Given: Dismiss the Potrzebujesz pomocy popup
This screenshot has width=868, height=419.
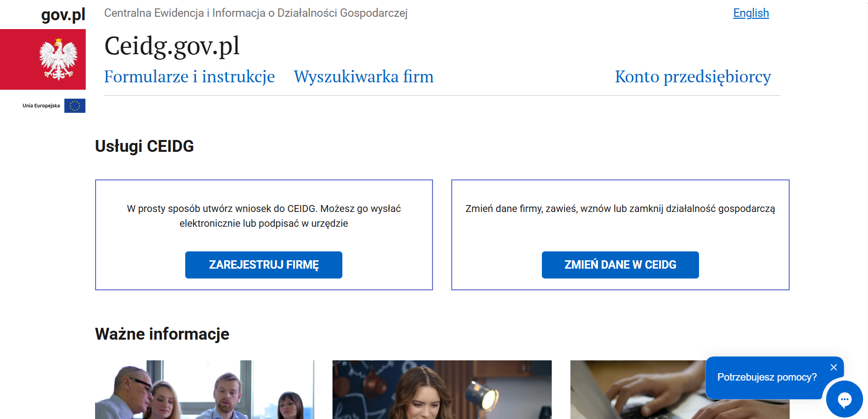Looking at the screenshot, I should (834, 367).
